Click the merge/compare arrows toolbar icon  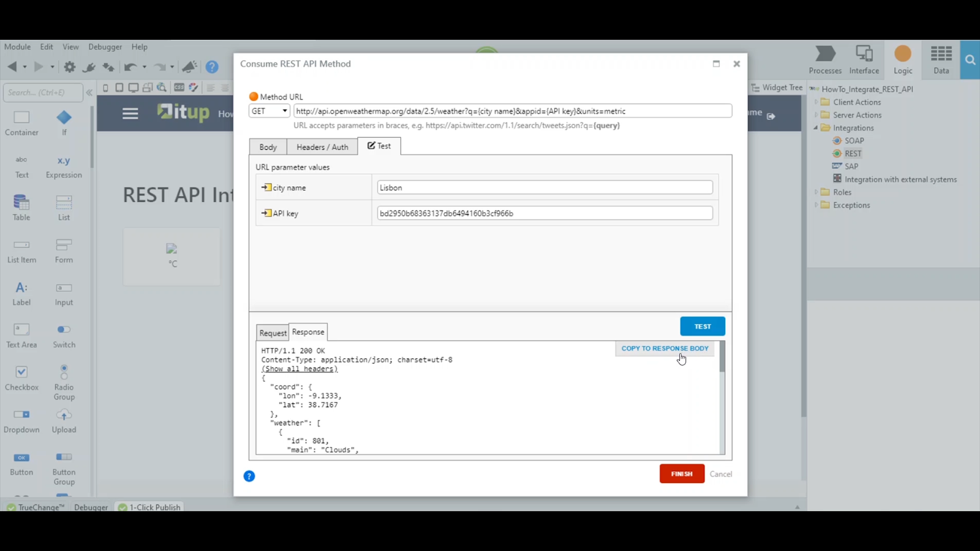pyautogui.click(x=108, y=67)
